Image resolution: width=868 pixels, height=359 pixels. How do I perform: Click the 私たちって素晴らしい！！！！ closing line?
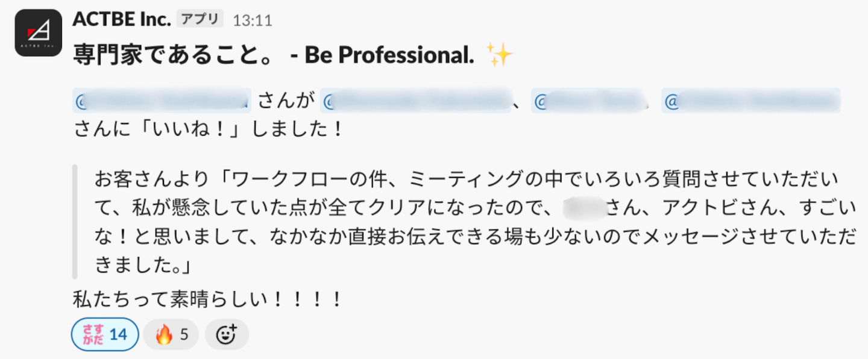[x=207, y=299]
